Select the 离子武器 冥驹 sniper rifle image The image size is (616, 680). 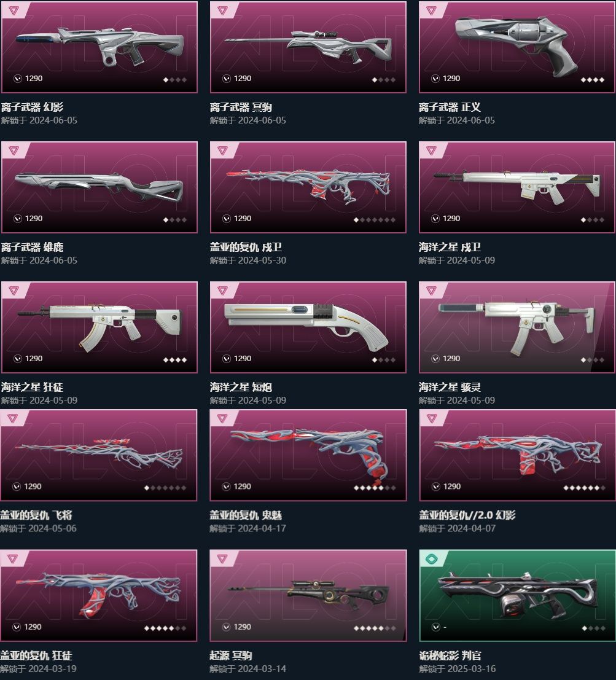click(308, 47)
